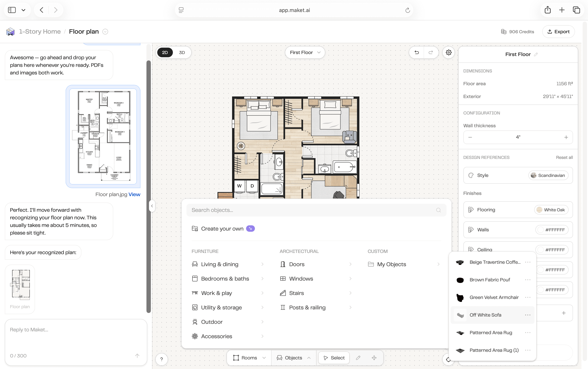Open My Objects folder
588x369 pixels.
404,264
